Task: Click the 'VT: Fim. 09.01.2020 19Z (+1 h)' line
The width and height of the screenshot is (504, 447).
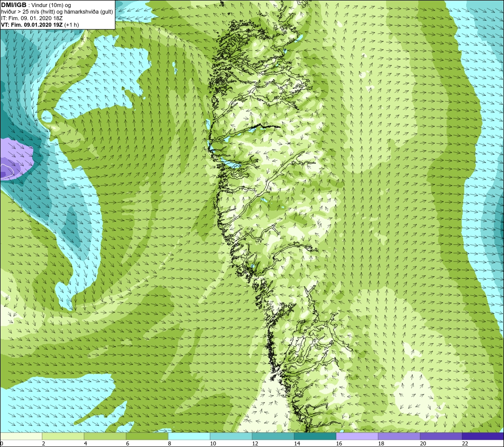Action: (40, 25)
